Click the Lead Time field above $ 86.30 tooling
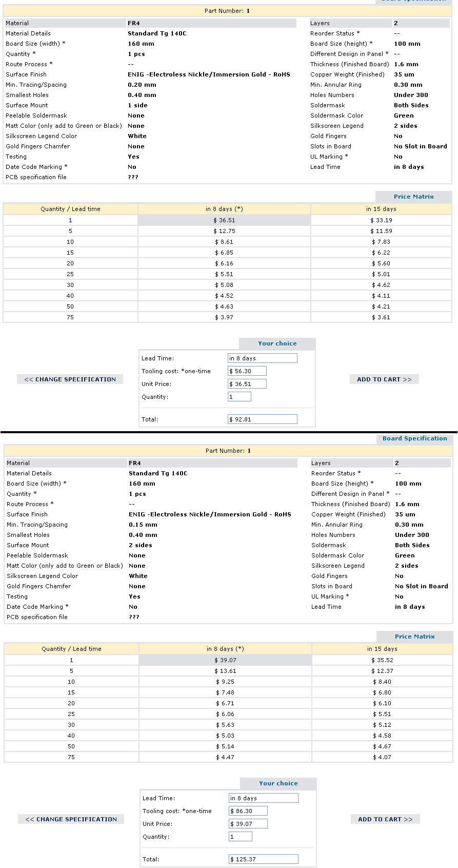This screenshot has height=868, width=458. [264, 798]
